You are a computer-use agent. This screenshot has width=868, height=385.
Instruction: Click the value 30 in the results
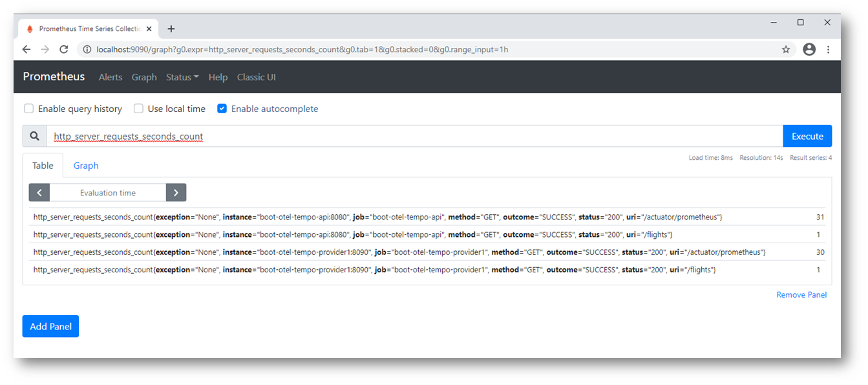coord(820,252)
